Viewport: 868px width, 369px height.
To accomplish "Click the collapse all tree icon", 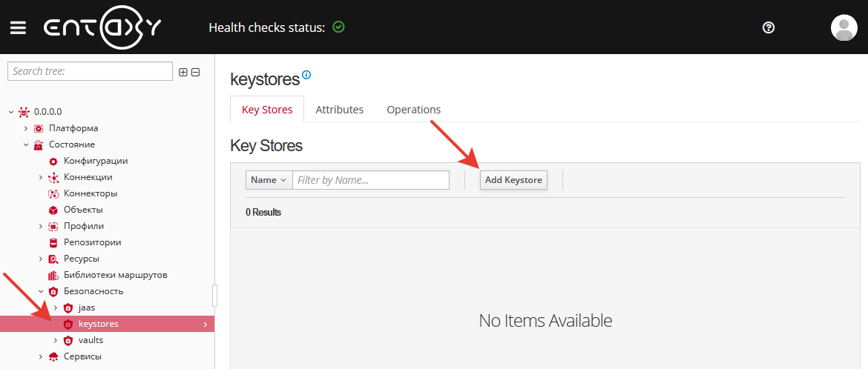I will 195,72.
